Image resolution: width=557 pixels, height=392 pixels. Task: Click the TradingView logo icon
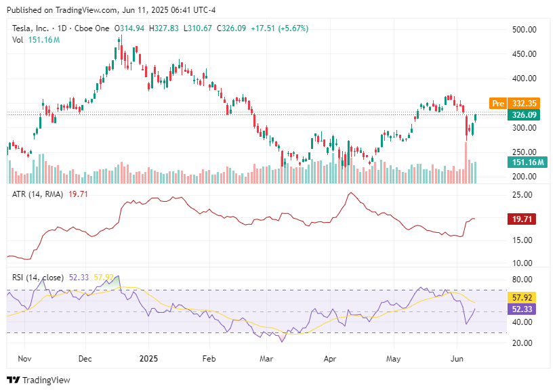click(13, 380)
